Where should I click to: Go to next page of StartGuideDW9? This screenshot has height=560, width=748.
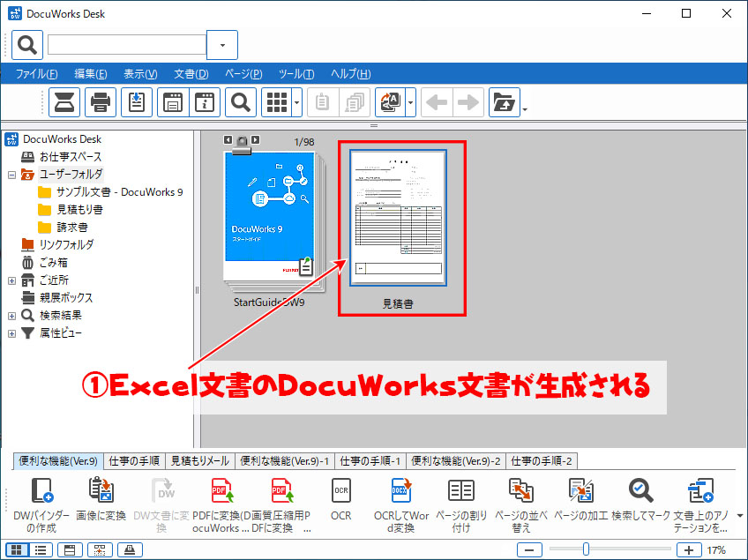(256, 139)
